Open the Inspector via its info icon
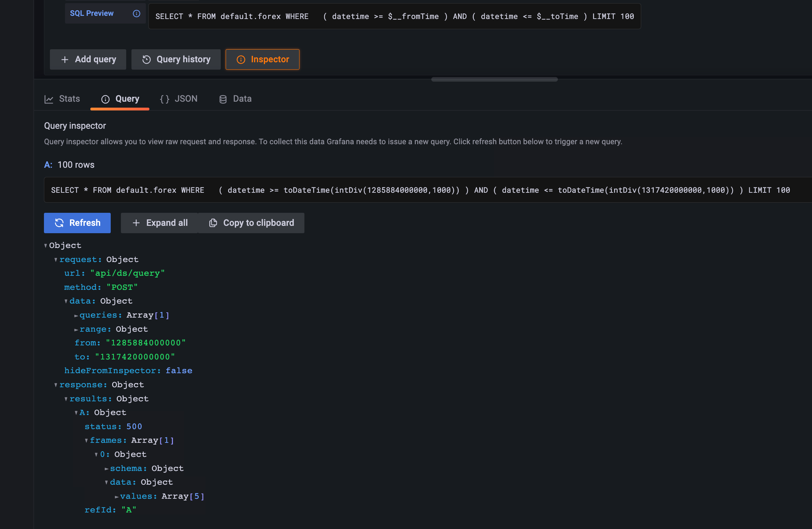 [x=241, y=59]
